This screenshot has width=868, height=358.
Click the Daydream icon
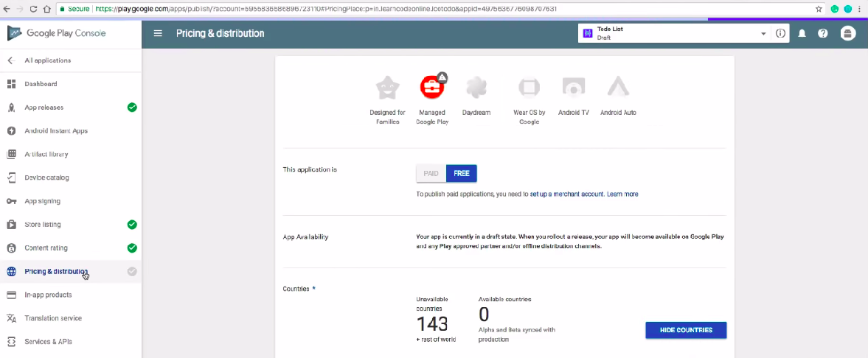coord(476,88)
